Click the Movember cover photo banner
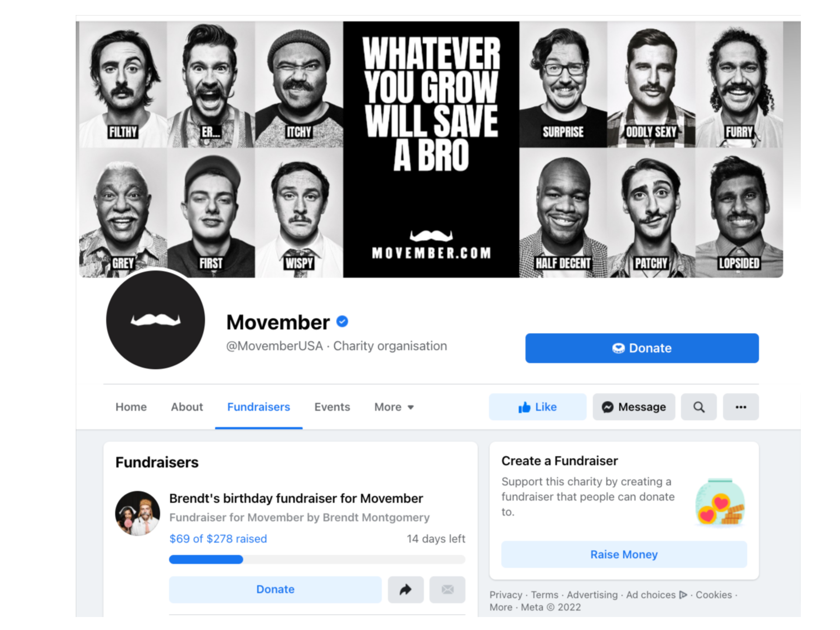 431,149
